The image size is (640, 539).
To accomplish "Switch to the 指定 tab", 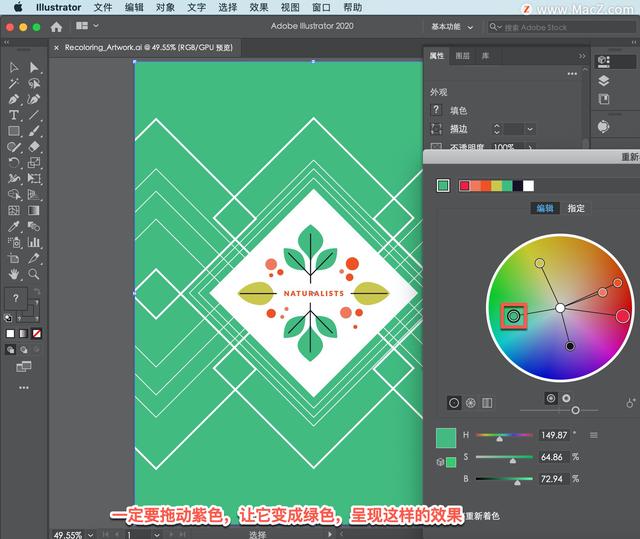I will tap(576, 209).
